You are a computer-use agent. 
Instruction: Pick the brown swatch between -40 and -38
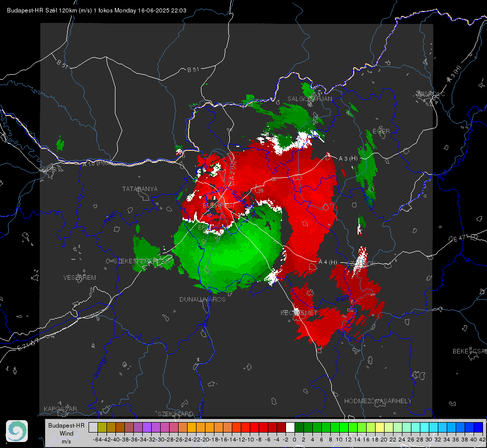[120, 427]
